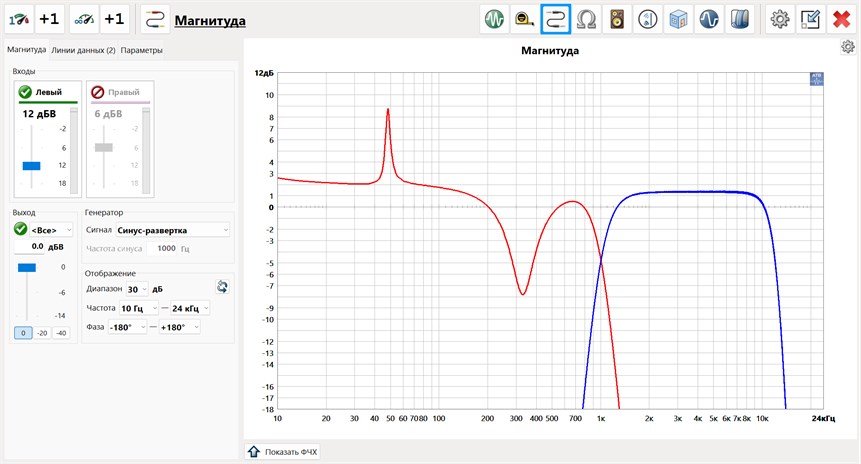Switch to the Параметры tab

click(141, 51)
